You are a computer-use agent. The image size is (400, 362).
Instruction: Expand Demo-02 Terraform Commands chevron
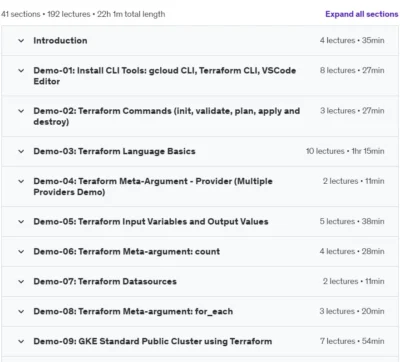click(21, 111)
